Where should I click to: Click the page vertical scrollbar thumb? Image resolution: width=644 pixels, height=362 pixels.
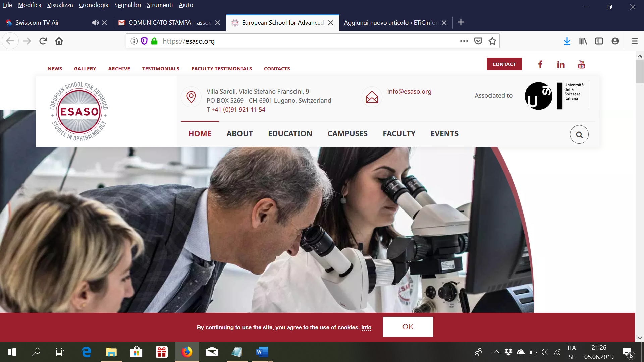[x=639, y=72]
